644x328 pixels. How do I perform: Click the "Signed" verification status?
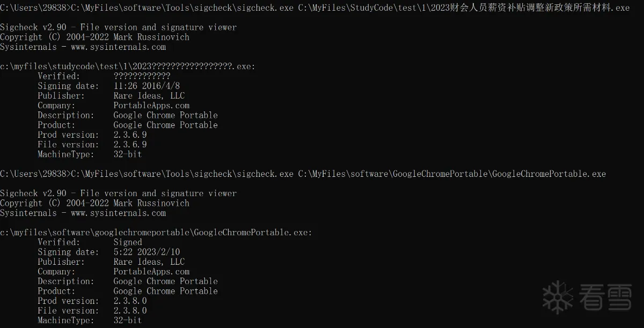128,242
